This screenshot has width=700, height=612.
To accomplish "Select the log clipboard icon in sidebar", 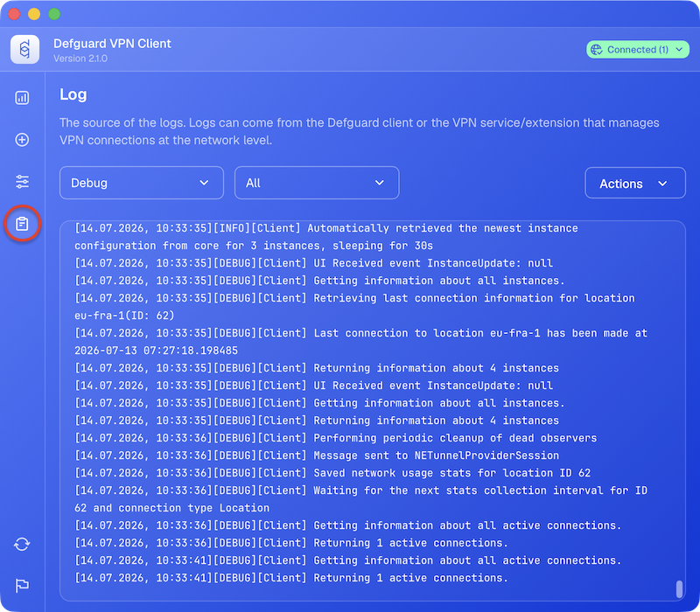I will point(22,224).
